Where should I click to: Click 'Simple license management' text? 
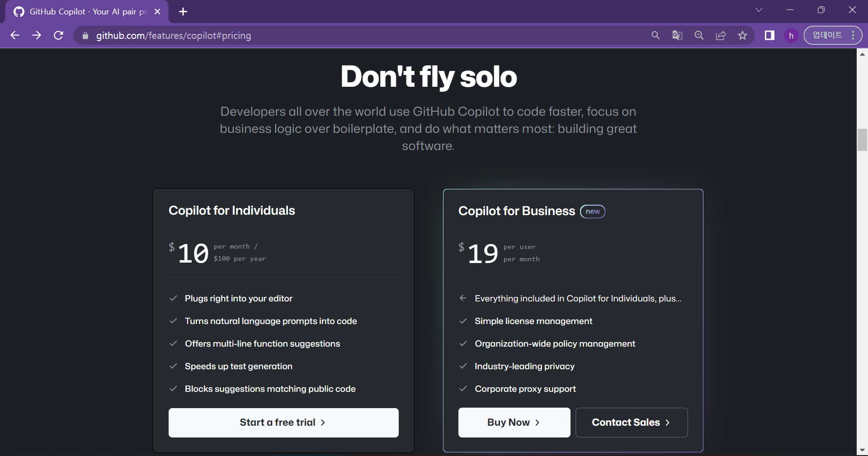tap(533, 321)
